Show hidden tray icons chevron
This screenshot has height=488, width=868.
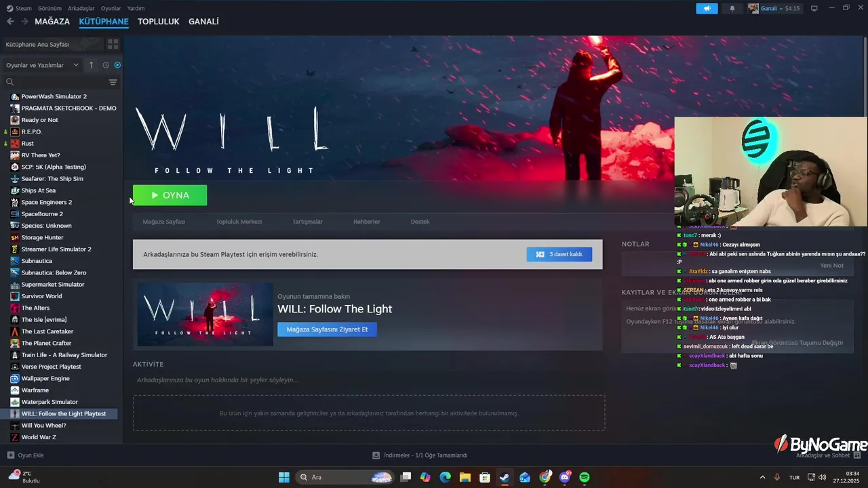(762, 477)
